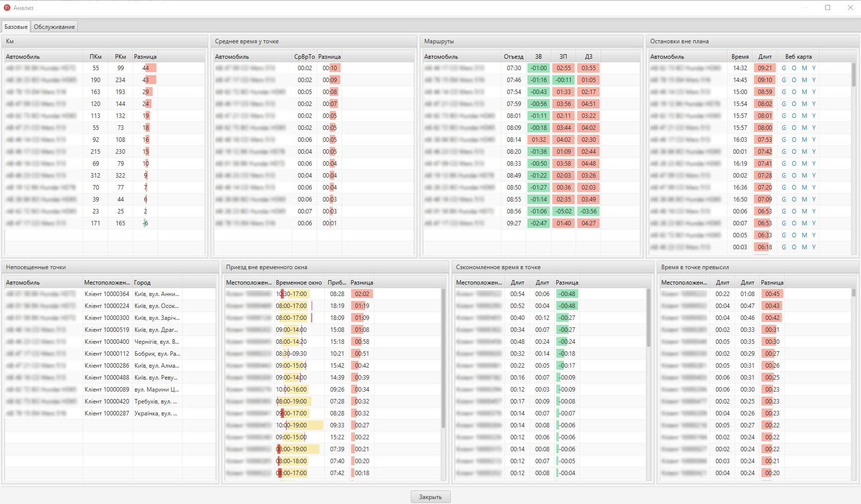Open G web map link for 14:32 stop

pyautogui.click(x=784, y=68)
